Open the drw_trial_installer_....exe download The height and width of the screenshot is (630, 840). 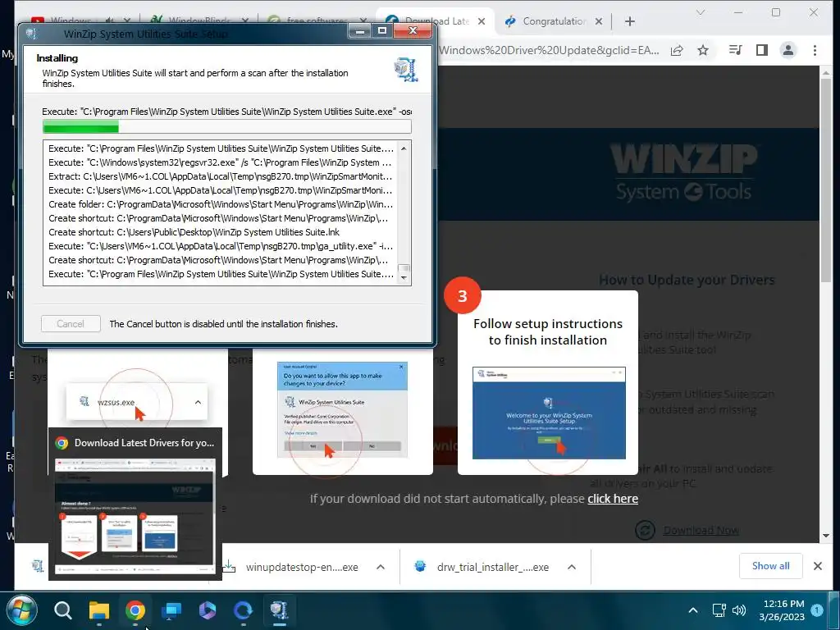(x=493, y=567)
